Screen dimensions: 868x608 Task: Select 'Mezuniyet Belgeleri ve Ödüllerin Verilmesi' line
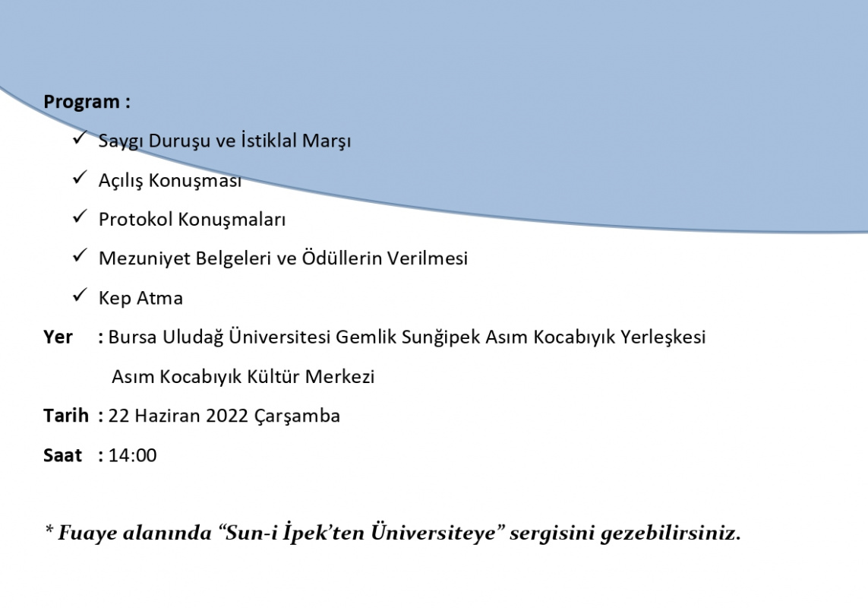pyautogui.click(x=283, y=259)
